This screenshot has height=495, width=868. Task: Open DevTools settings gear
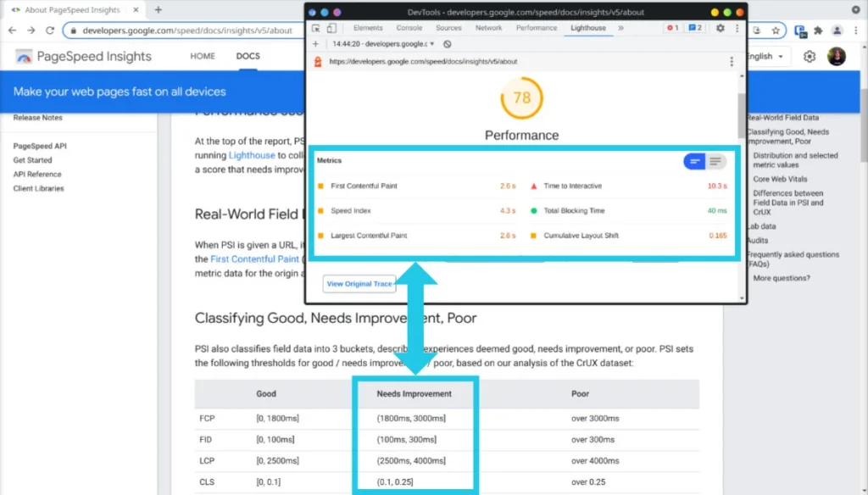pyautogui.click(x=721, y=28)
